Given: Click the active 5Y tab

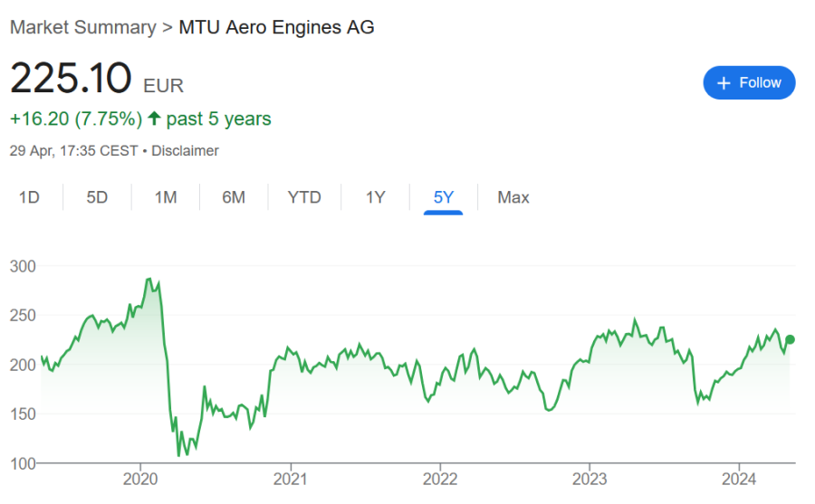Looking at the screenshot, I should [x=444, y=197].
